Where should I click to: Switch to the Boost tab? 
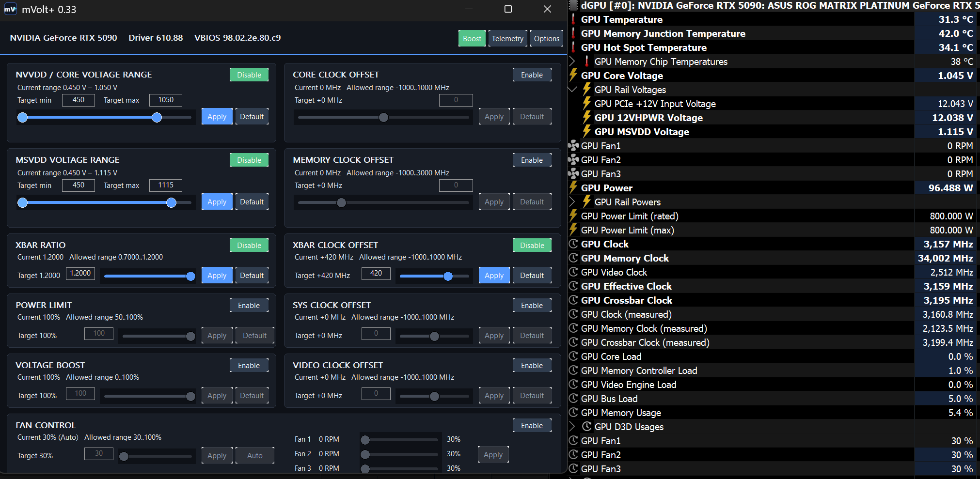coord(472,39)
